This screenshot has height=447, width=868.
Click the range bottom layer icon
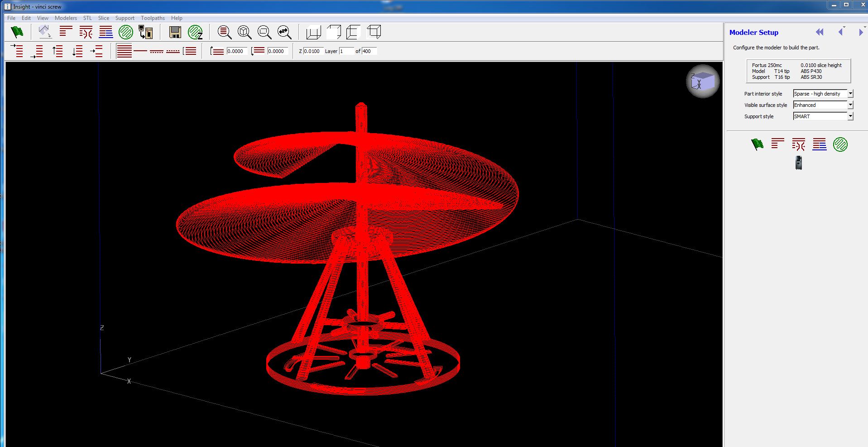(258, 51)
